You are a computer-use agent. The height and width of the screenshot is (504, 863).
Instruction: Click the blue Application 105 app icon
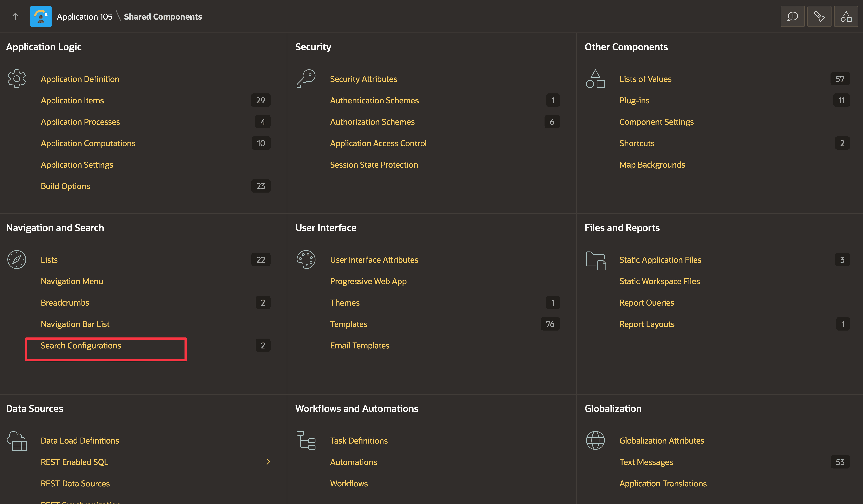(41, 16)
